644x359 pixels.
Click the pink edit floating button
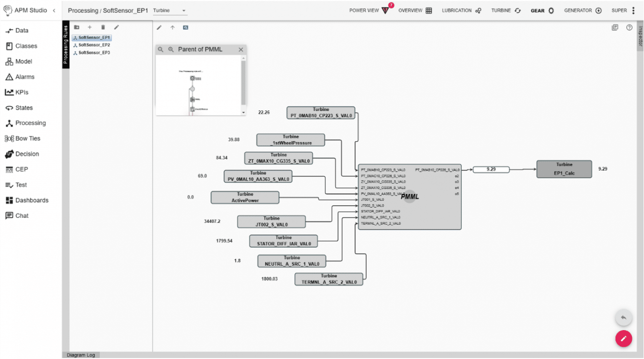coord(624,338)
